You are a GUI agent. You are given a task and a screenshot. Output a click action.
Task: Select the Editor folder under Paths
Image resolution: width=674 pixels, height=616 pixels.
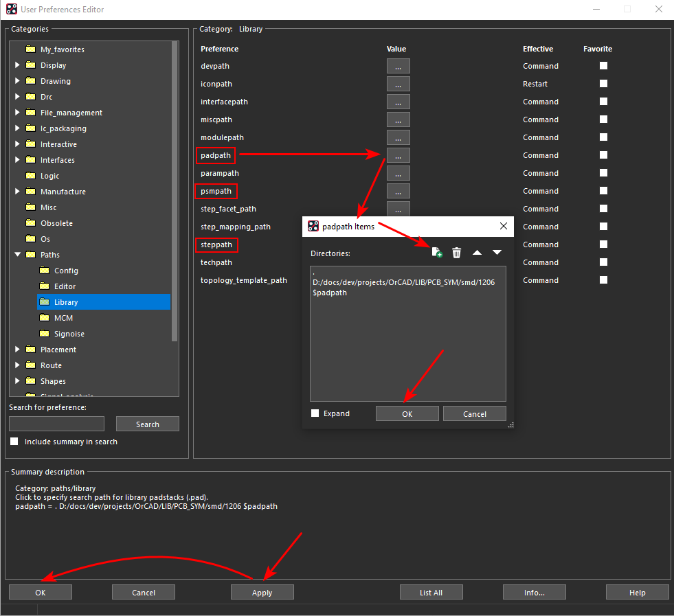(65, 286)
